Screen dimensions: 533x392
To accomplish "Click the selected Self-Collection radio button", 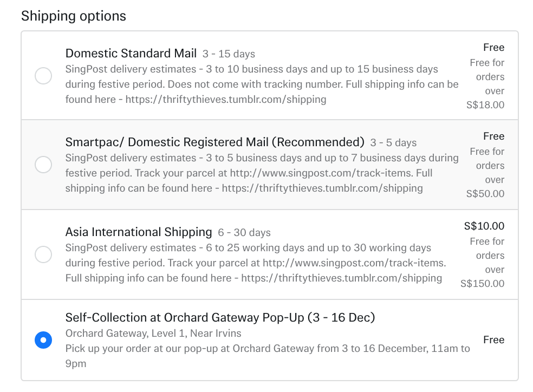I will [43, 340].
